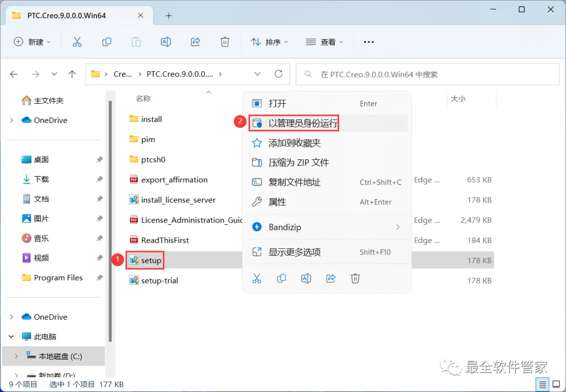
Task: Choose 以管理员身份运行 from context menu
Action: 327,124
